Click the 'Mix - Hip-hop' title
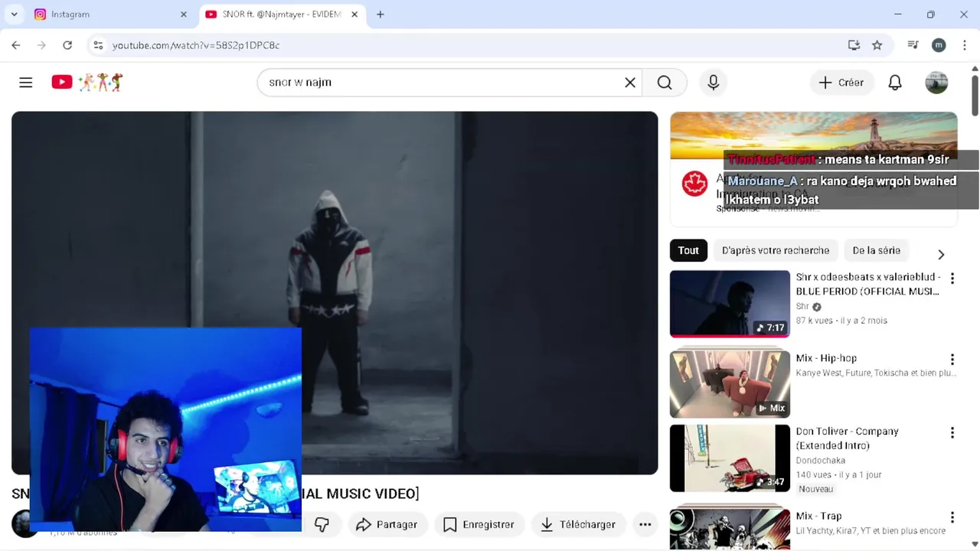Image resolution: width=980 pixels, height=551 pixels. coord(826,358)
